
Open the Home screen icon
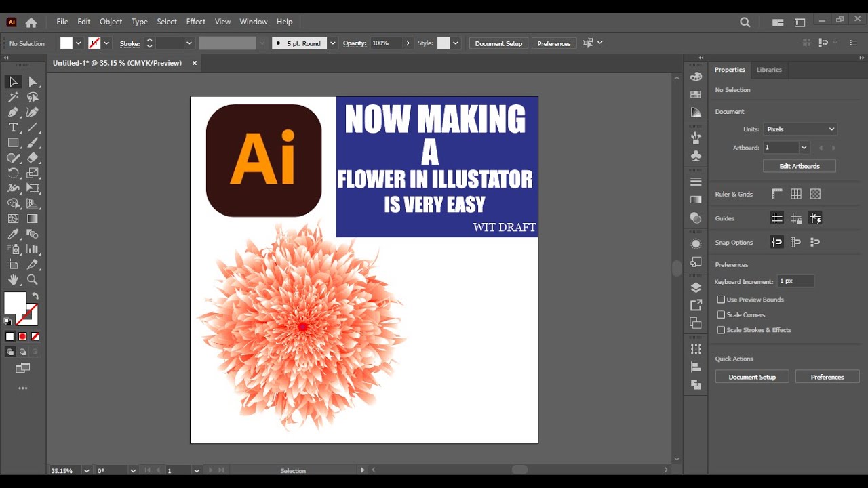coord(31,22)
